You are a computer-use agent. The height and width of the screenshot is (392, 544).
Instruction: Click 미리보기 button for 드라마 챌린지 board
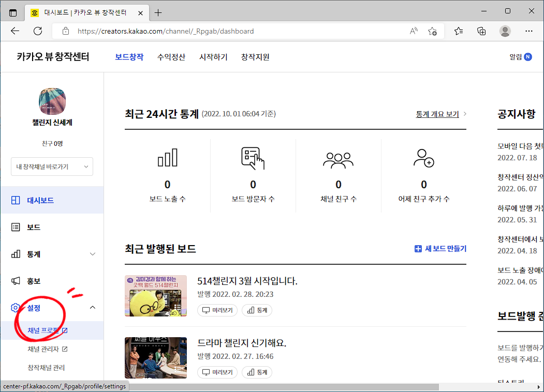[x=217, y=372]
